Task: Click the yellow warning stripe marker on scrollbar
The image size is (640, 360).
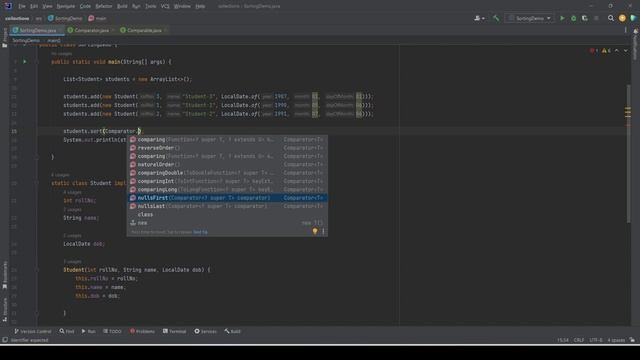Action: [x=628, y=111]
